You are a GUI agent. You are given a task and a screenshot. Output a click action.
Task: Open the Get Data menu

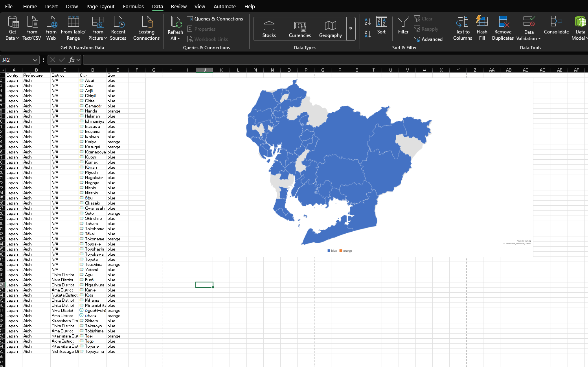click(12, 28)
